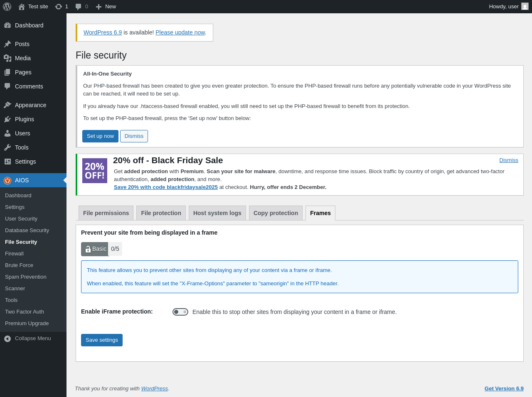Click the New plus icon
Screen dimensions: 532x397
[x=99, y=7]
